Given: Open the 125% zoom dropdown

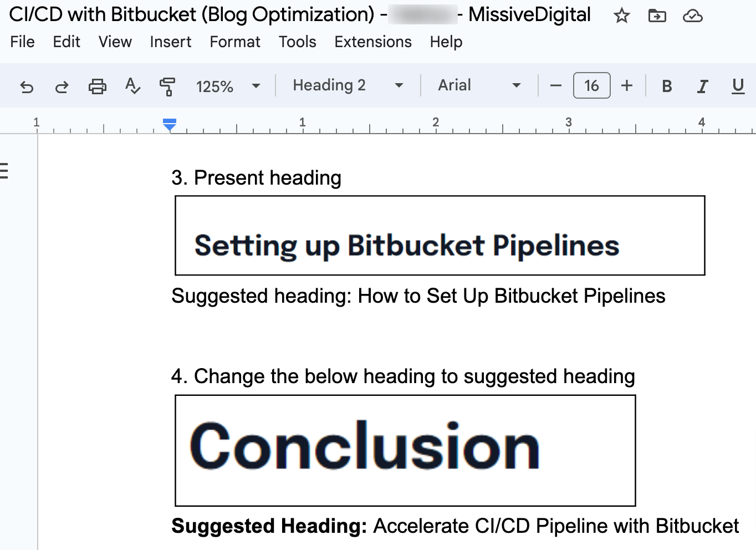Looking at the screenshot, I should tap(228, 86).
